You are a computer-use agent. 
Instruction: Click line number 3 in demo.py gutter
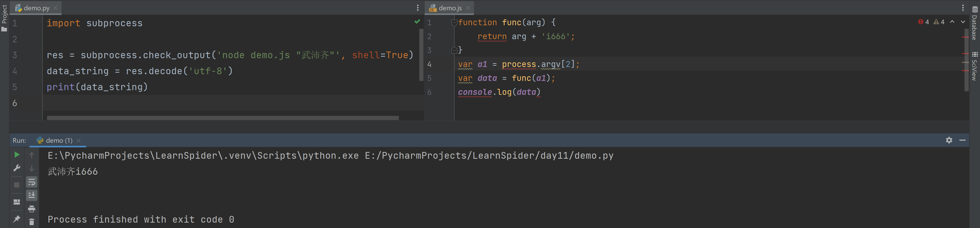pyautogui.click(x=14, y=55)
